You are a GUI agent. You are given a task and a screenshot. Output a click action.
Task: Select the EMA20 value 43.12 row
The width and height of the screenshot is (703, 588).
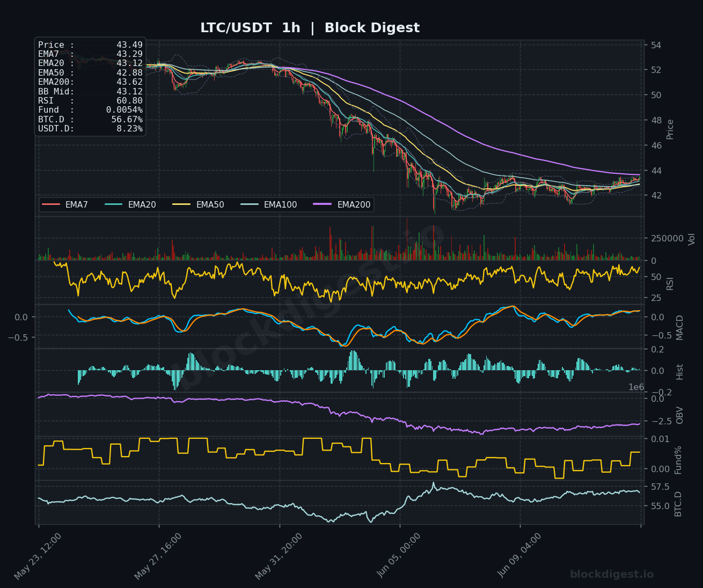click(x=90, y=63)
